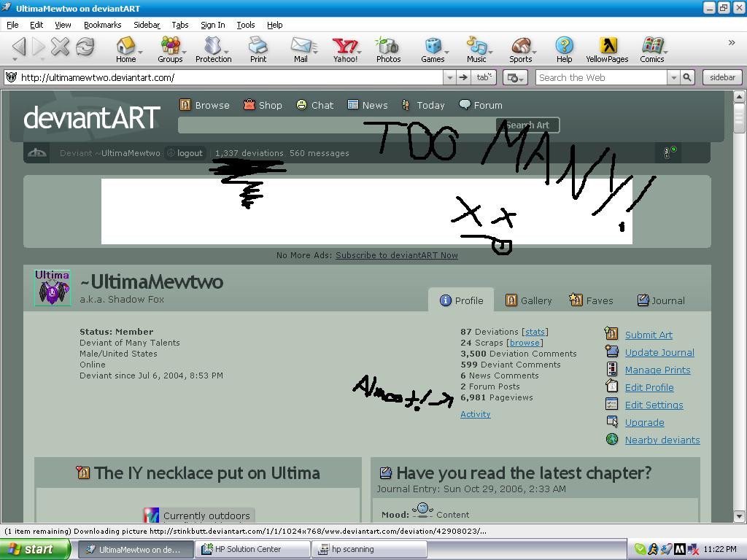This screenshot has height=560, width=747.
Task: Click the Search the Web field
Action: (x=601, y=77)
